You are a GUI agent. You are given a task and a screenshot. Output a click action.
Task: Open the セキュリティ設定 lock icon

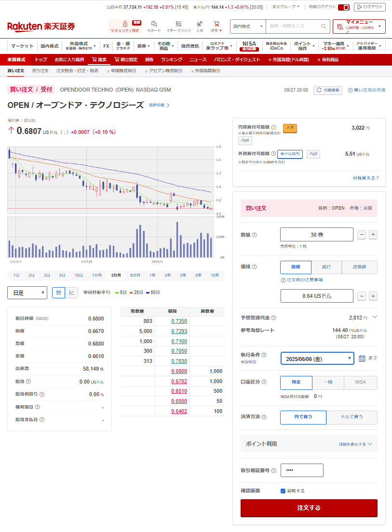pyautogui.click(x=125, y=24)
